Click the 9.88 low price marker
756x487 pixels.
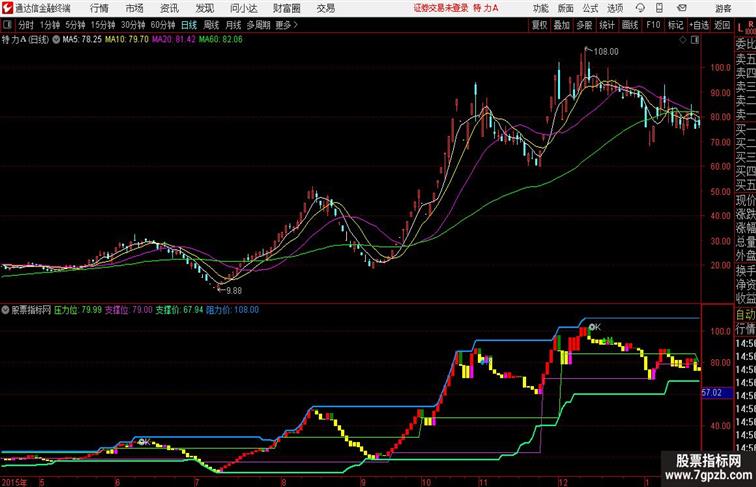pos(234,291)
